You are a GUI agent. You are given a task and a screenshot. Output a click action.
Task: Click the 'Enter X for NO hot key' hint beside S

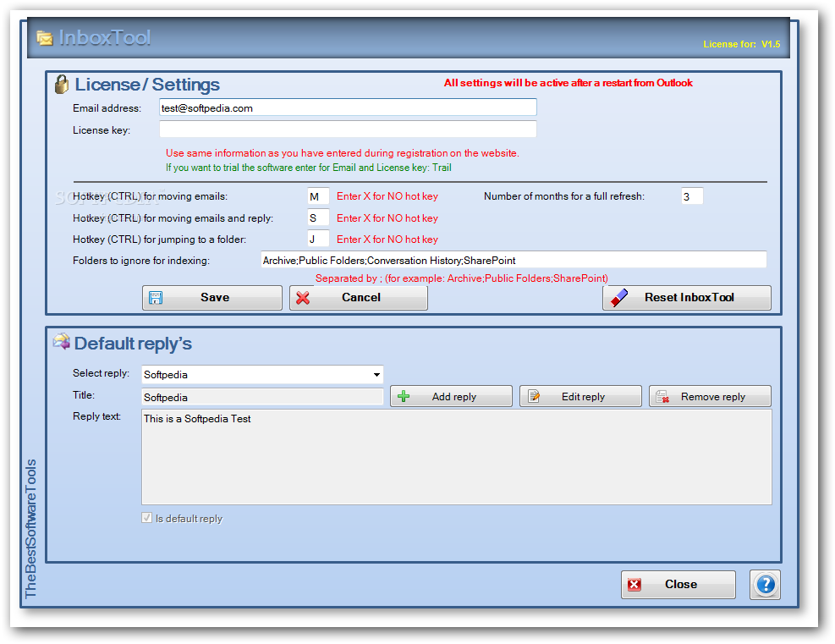click(x=387, y=218)
